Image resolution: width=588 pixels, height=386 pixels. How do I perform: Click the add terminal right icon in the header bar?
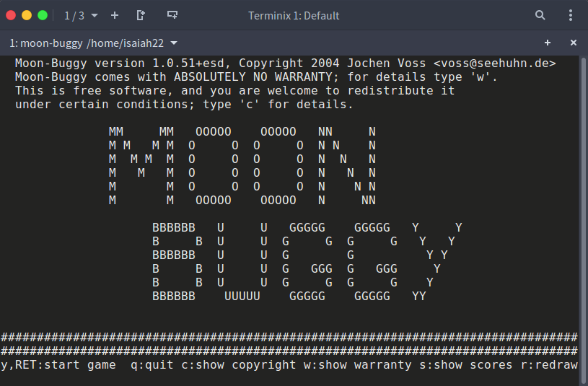point(172,15)
